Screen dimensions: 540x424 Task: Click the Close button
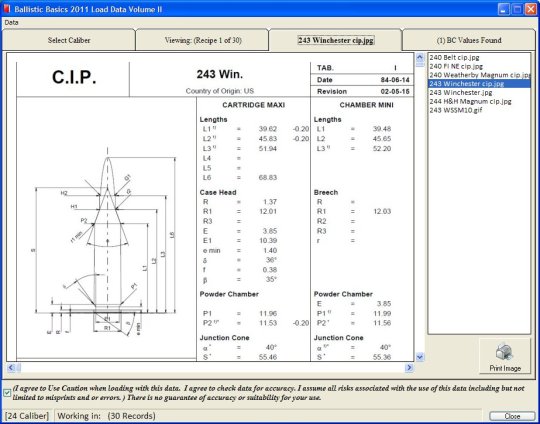point(512,416)
